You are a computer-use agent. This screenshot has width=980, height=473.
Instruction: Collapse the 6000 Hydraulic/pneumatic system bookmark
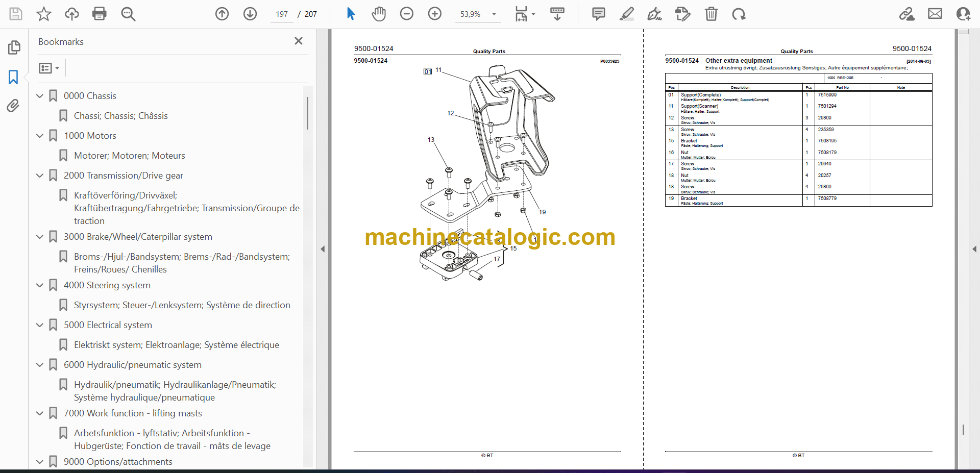[40, 365]
